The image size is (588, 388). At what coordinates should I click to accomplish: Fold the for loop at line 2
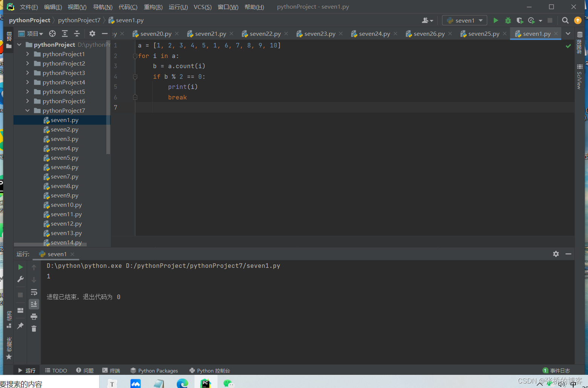pyautogui.click(x=135, y=56)
